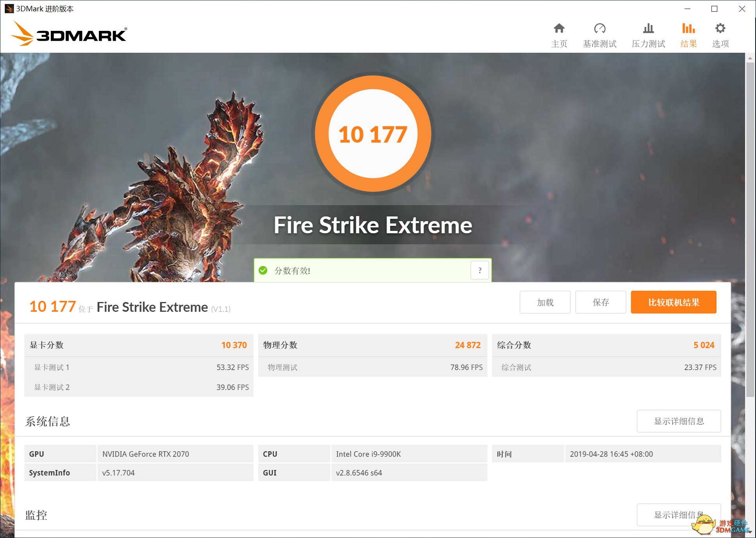The width and height of the screenshot is (756, 538).
Task: Click the physics score value 24 872
Action: [468, 345]
